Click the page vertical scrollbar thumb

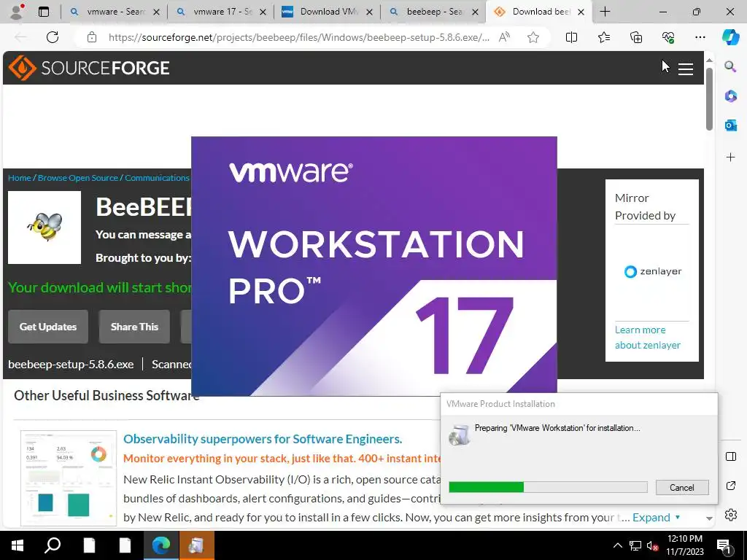point(709,98)
